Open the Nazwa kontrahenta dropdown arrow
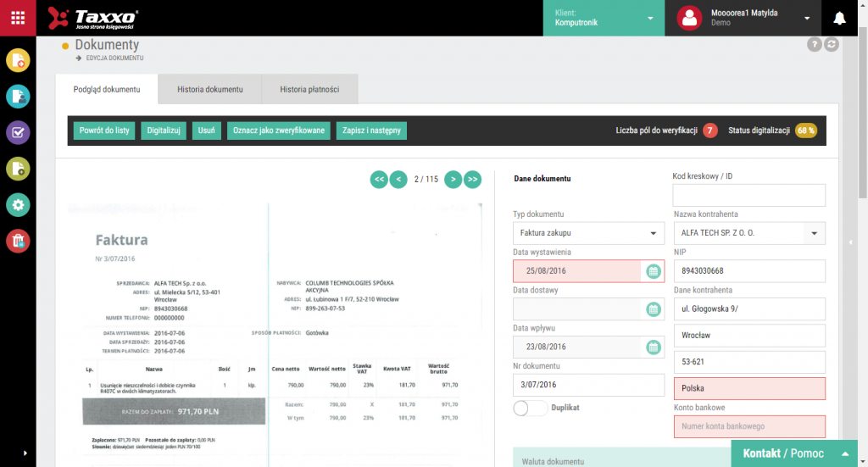 815,233
